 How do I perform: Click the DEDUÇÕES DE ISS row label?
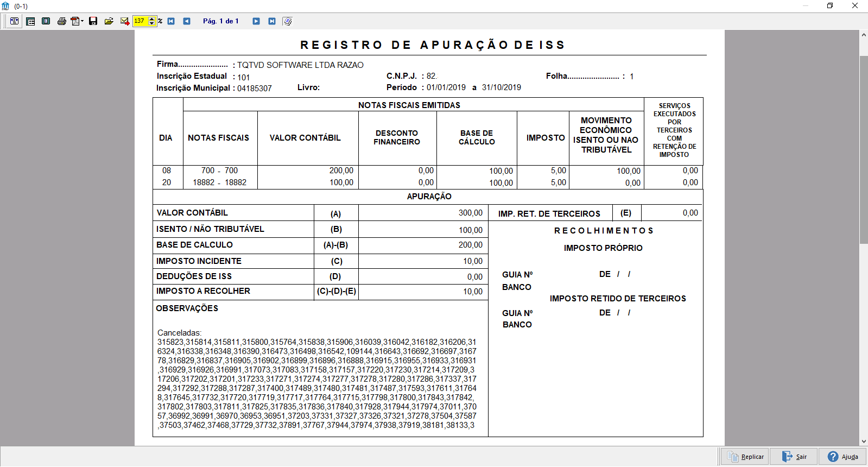pyautogui.click(x=194, y=276)
